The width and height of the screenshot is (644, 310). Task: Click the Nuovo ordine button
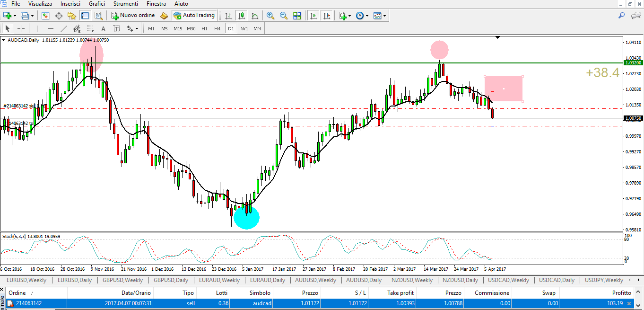tap(132, 16)
